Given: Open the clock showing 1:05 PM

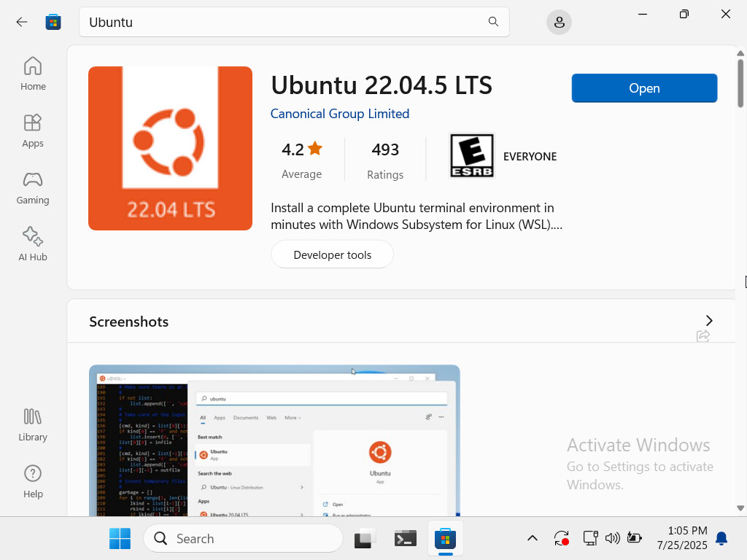Looking at the screenshot, I should (682, 538).
